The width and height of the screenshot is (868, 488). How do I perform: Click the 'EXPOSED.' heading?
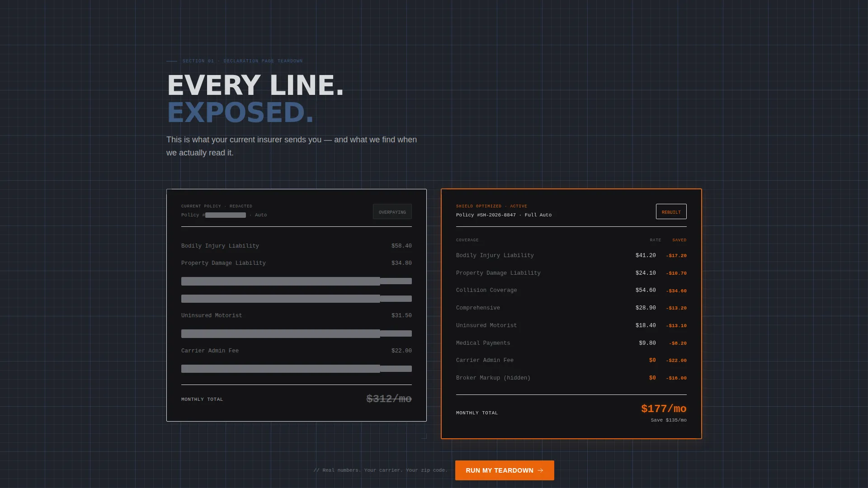click(x=241, y=113)
